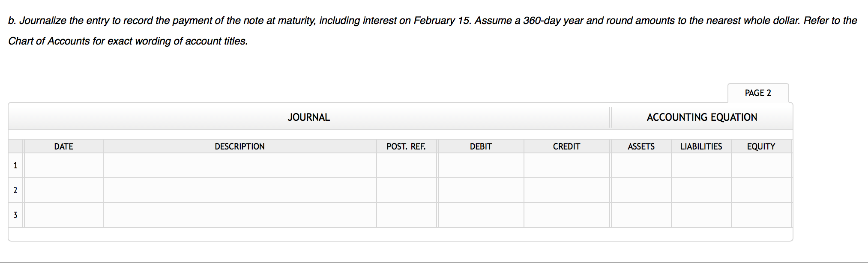Select the Credit cell in row 3
The height and width of the screenshot is (263, 868).
pos(566,215)
